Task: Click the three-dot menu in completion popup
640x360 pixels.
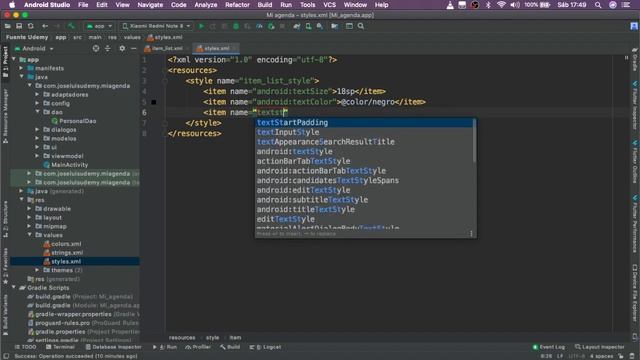Action: coord(471,234)
